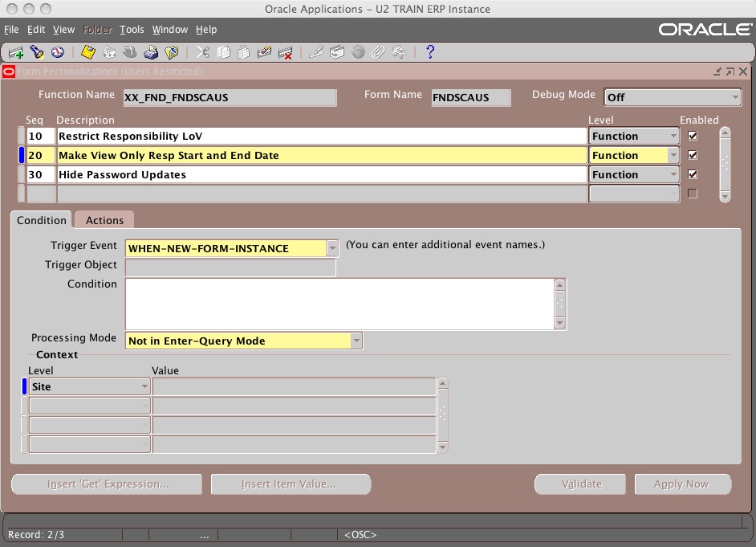The image size is (756, 547).
Task: Print with the printer icon
Action: pos(151,52)
